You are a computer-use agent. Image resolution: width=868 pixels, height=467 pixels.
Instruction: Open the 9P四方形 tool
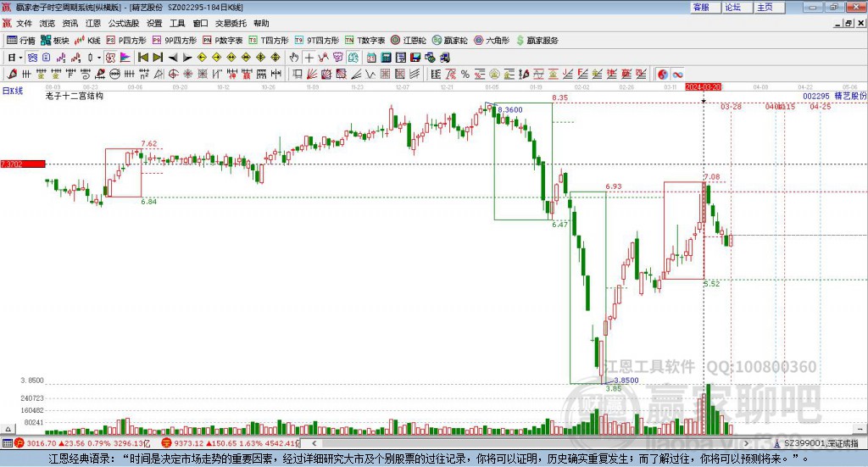(174, 41)
